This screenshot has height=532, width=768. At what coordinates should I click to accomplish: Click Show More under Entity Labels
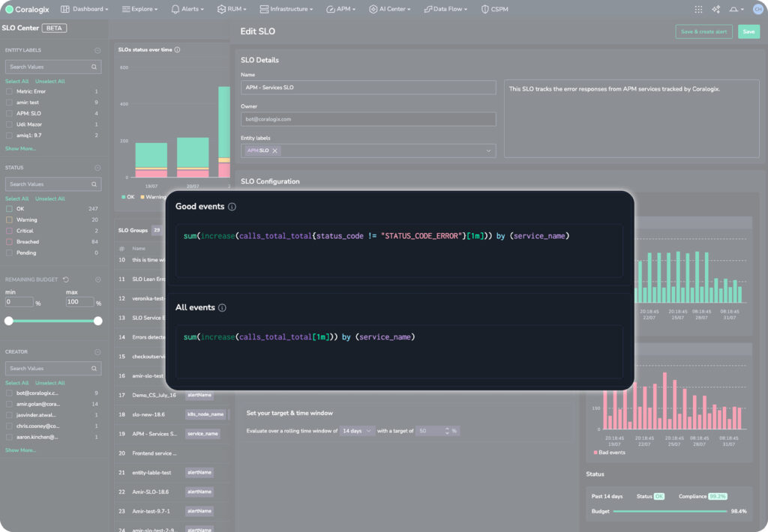20,149
